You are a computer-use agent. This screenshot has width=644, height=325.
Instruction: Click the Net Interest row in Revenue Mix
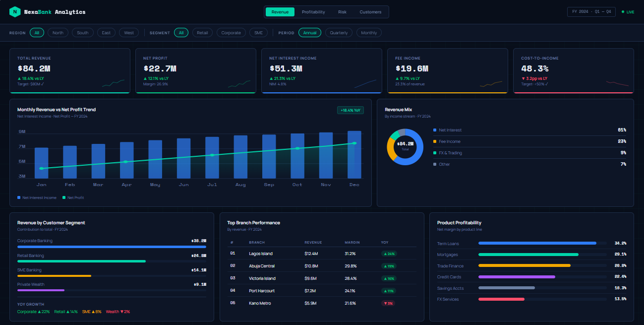click(x=529, y=130)
